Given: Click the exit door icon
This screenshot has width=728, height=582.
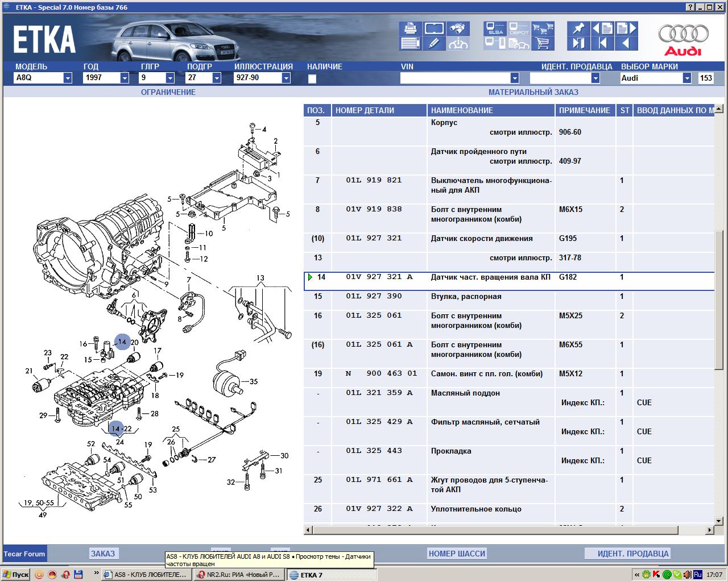Looking at the screenshot, I should (x=578, y=43).
